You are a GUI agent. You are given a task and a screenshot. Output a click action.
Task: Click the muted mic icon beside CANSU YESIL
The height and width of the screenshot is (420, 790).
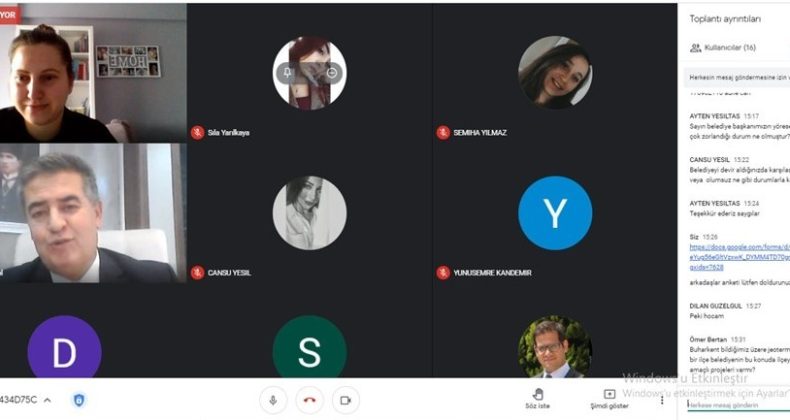(x=198, y=273)
